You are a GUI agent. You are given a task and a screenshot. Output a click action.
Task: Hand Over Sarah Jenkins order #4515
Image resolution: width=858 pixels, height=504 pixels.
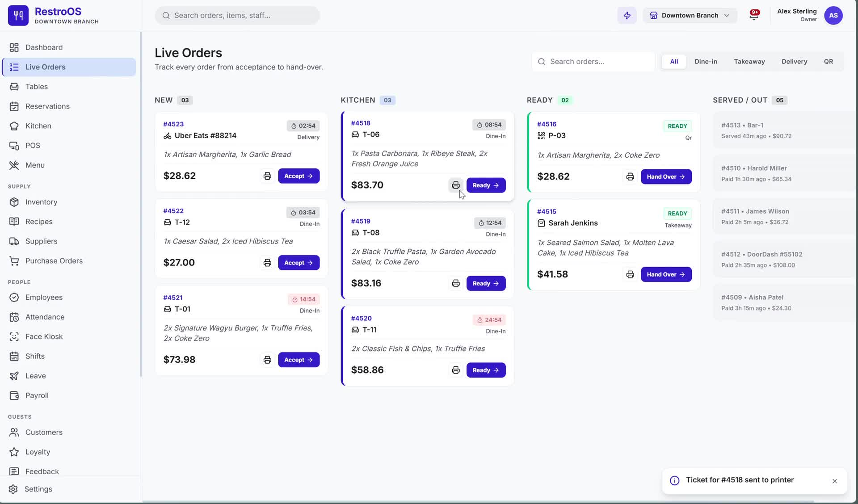tap(666, 274)
